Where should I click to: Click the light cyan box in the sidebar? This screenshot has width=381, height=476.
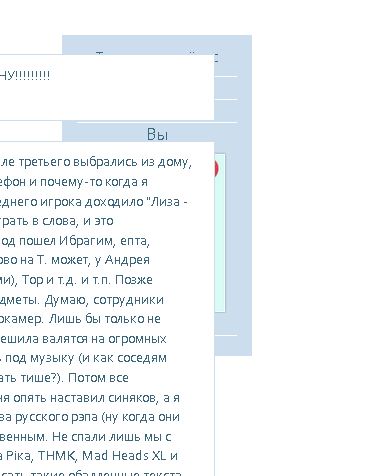[220, 233]
